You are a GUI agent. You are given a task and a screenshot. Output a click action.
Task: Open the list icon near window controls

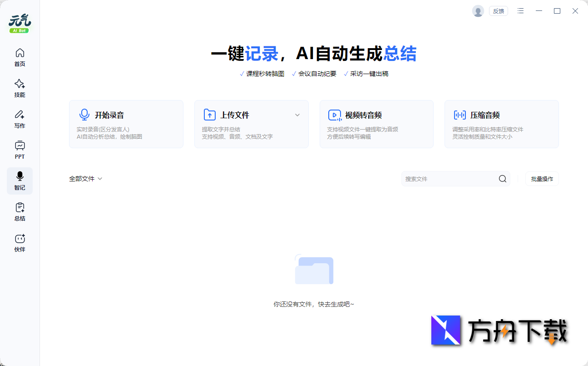(x=520, y=10)
